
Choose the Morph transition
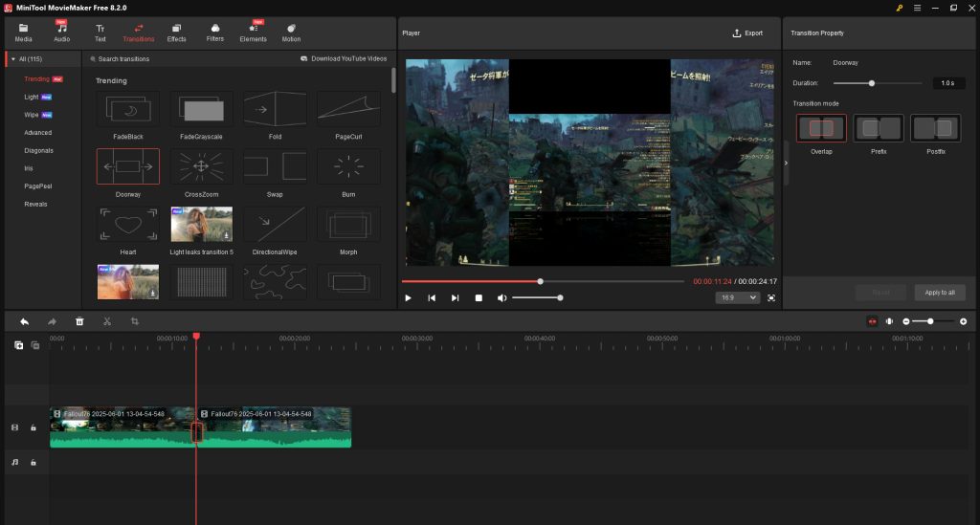click(348, 224)
